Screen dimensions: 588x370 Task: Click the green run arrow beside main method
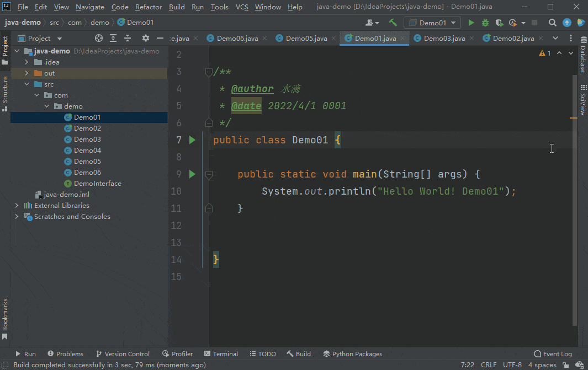tap(192, 174)
